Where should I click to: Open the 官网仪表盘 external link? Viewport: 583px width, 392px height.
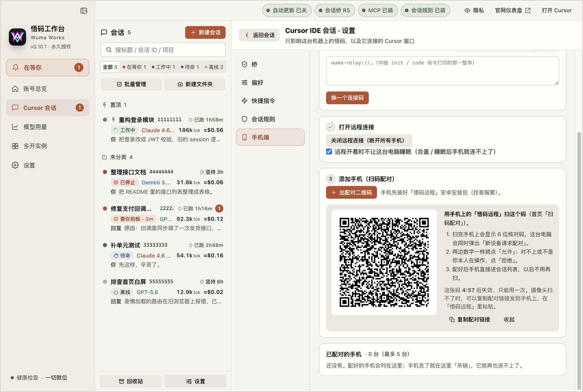(513, 10)
